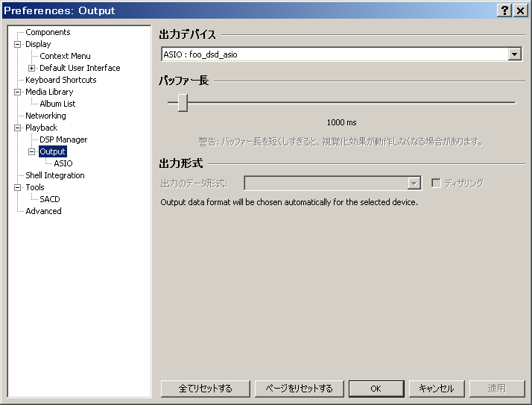
Task: Open the output device dropdown list
Action: pyautogui.click(x=514, y=54)
